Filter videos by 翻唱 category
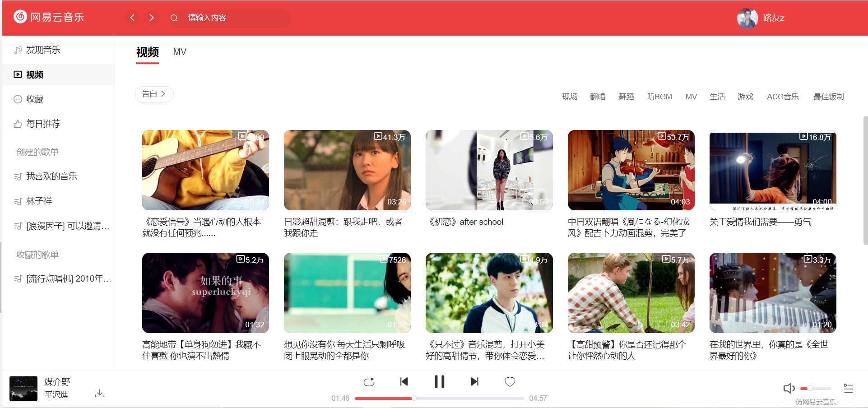The height and width of the screenshot is (408, 868). [x=598, y=97]
